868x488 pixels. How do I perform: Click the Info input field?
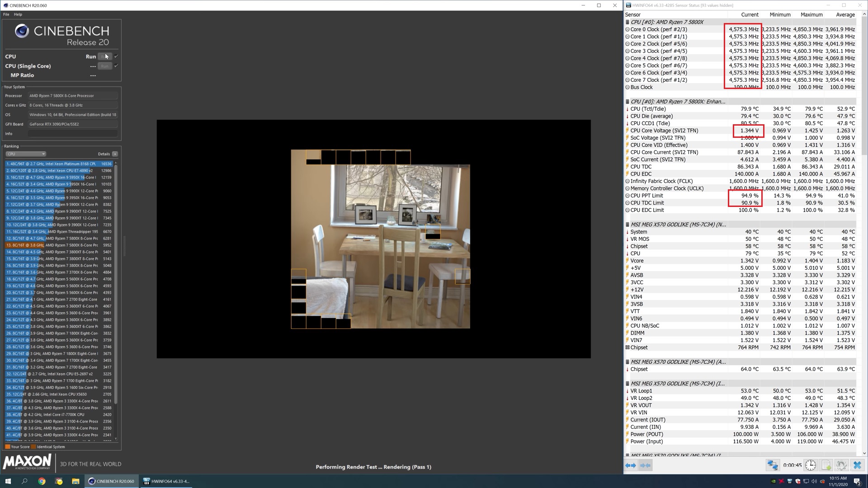73,134
